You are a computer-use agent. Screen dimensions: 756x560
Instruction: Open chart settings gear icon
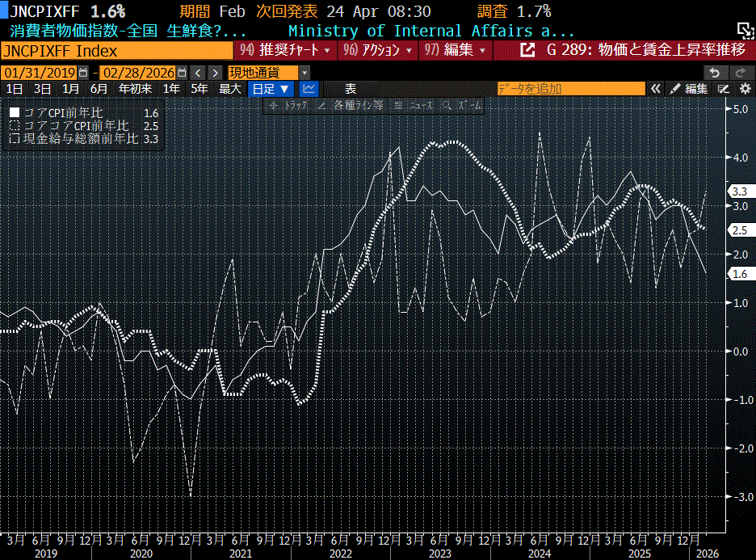coord(745,89)
